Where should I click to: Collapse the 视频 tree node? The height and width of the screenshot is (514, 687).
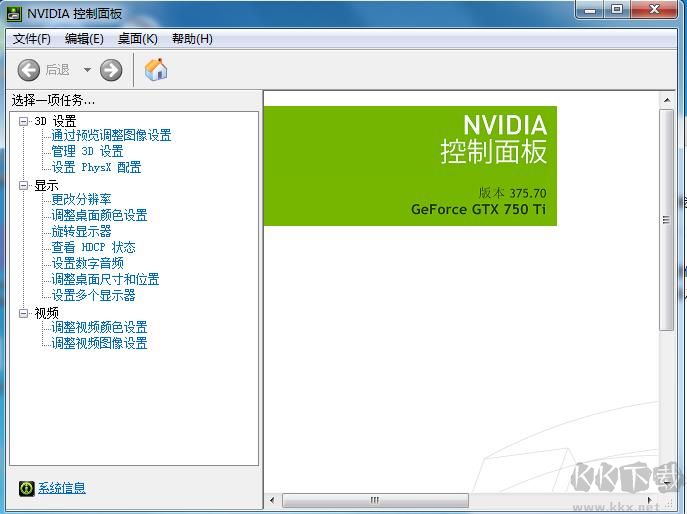tap(24, 313)
